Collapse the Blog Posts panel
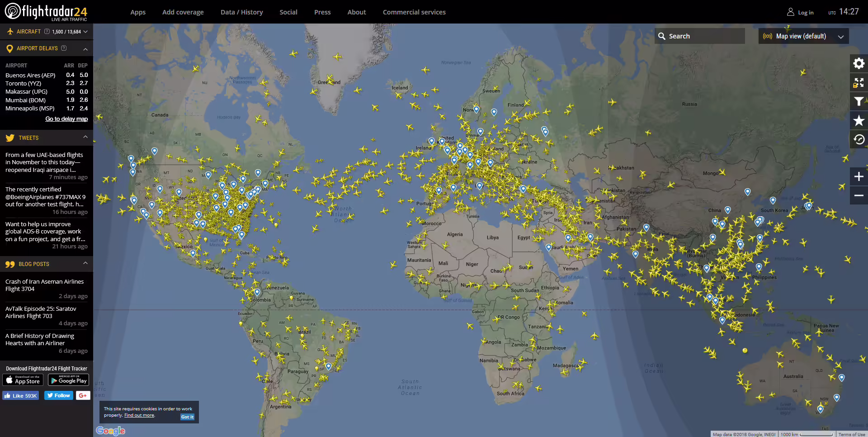Screen dimensions: 868x437 click(x=85, y=263)
